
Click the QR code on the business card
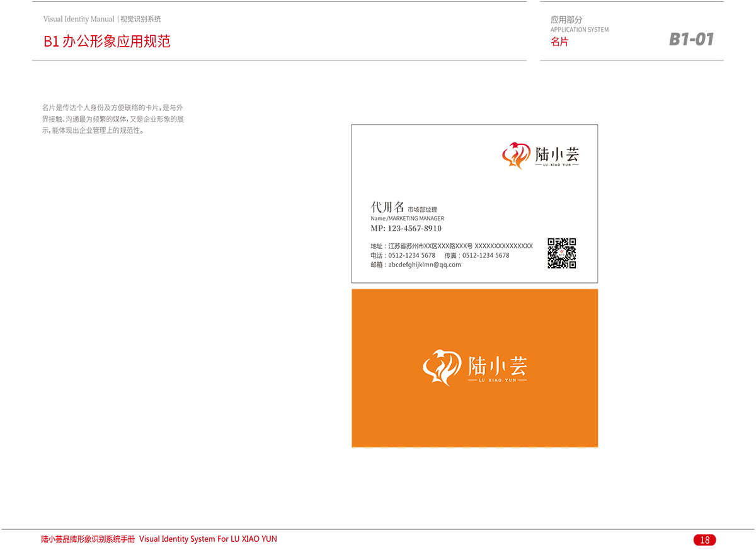[x=561, y=253]
